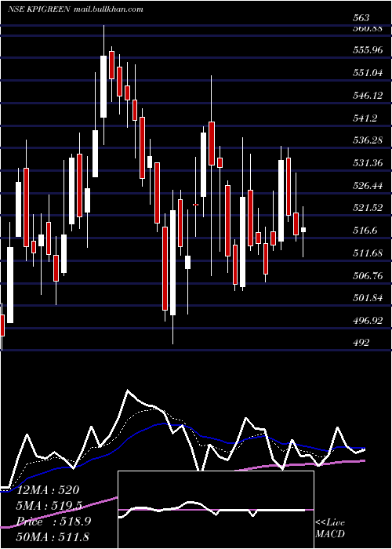Click the 546.12 price axis label
Screen dimensions: 392x549
(x=368, y=95)
